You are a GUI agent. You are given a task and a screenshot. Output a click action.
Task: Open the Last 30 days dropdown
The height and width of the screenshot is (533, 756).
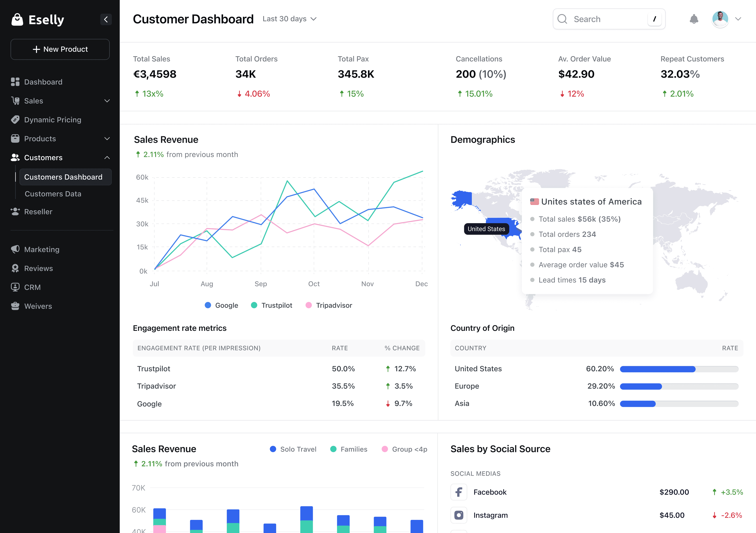coord(289,19)
